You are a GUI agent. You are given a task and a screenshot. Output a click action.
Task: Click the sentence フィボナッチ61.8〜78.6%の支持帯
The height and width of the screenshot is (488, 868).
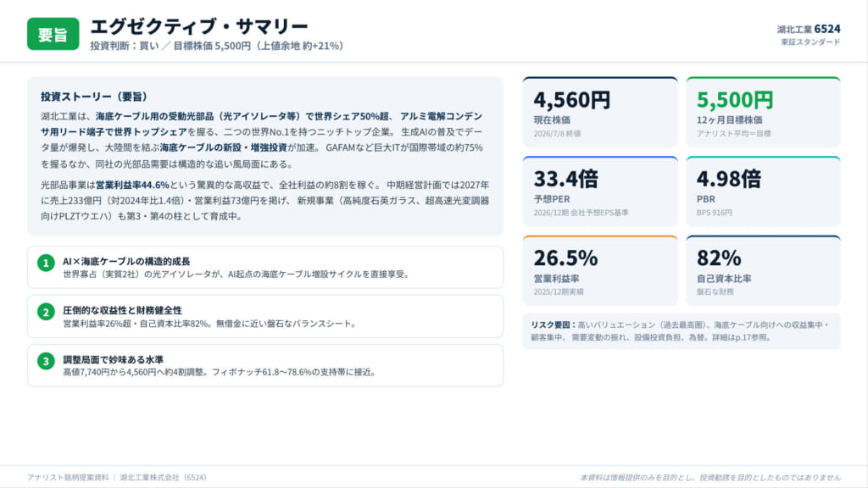296,373
